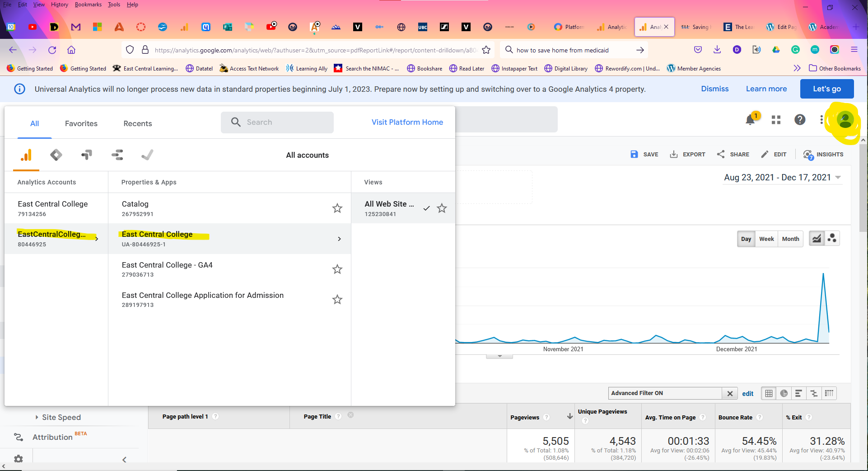Open the Other Bookmarks folder
This screenshot has width=868, height=471.
click(835, 68)
